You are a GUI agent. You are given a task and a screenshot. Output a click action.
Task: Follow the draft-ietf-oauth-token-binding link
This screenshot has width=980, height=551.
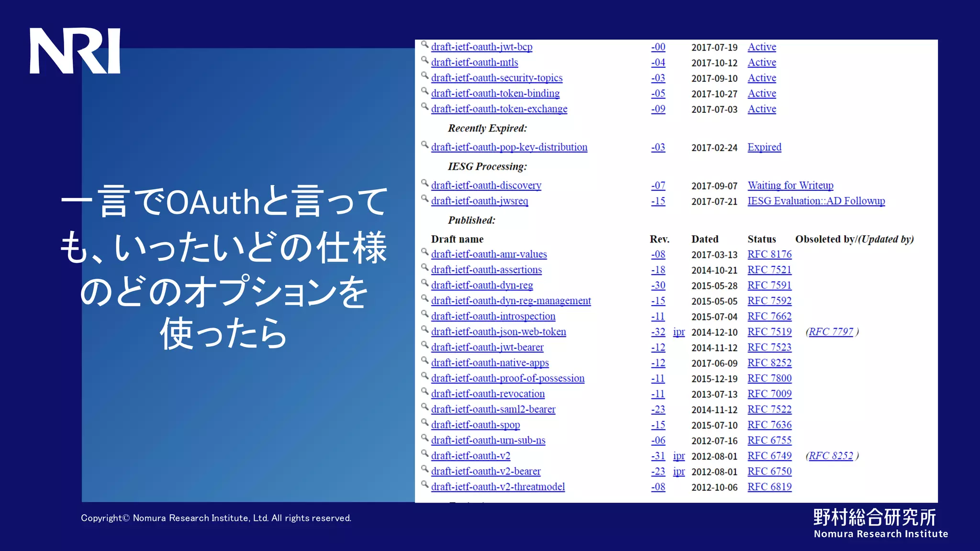coord(495,93)
